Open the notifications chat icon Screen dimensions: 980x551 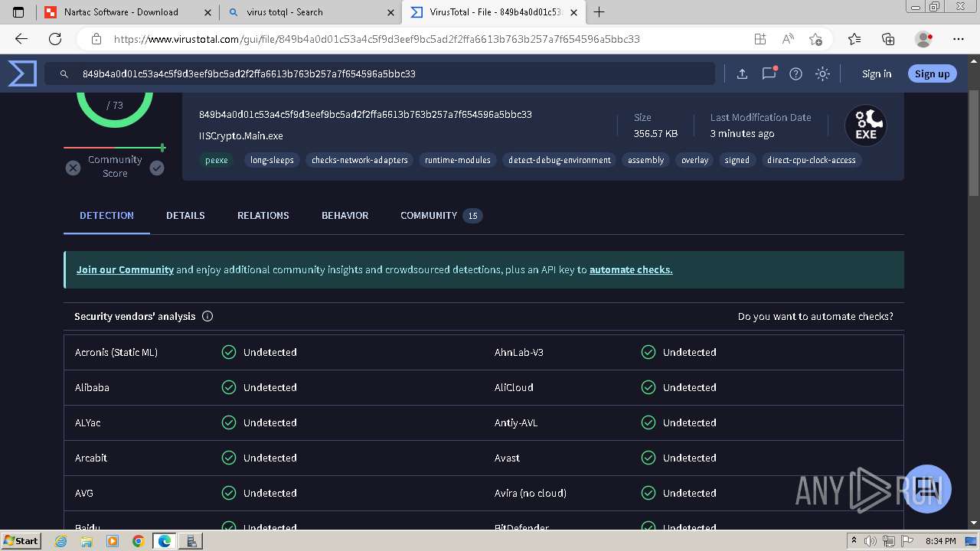[x=769, y=73]
